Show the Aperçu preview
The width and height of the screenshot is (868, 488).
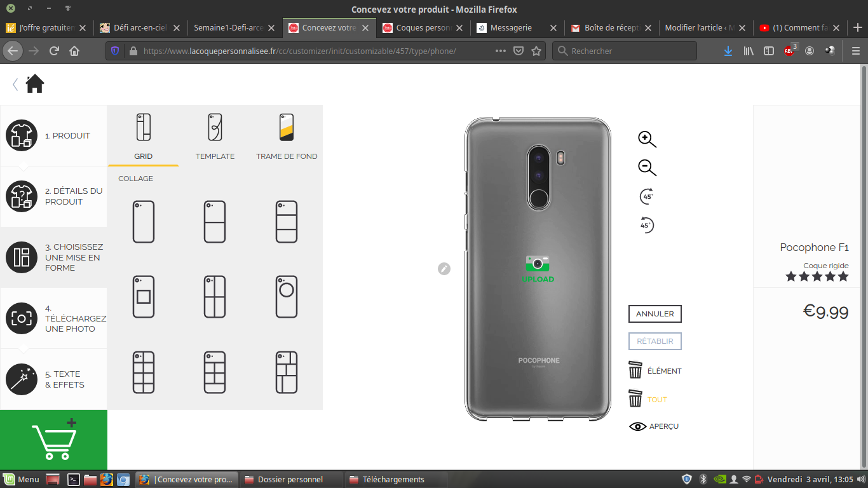point(654,426)
